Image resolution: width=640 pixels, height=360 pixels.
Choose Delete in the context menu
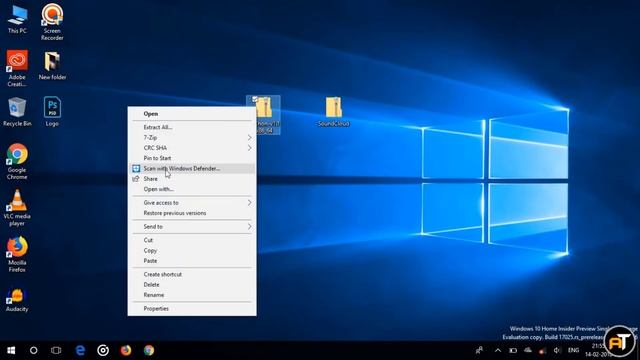pyautogui.click(x=192, y=284)
